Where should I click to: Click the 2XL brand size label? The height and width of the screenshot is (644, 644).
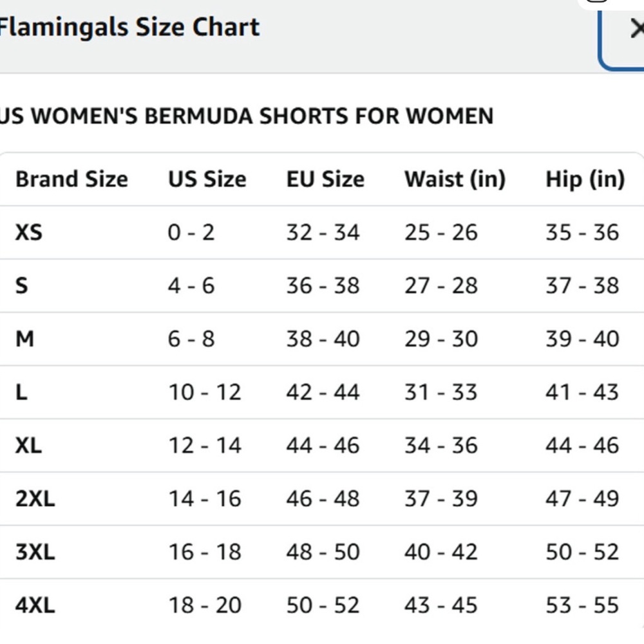[x=35, y=498]
